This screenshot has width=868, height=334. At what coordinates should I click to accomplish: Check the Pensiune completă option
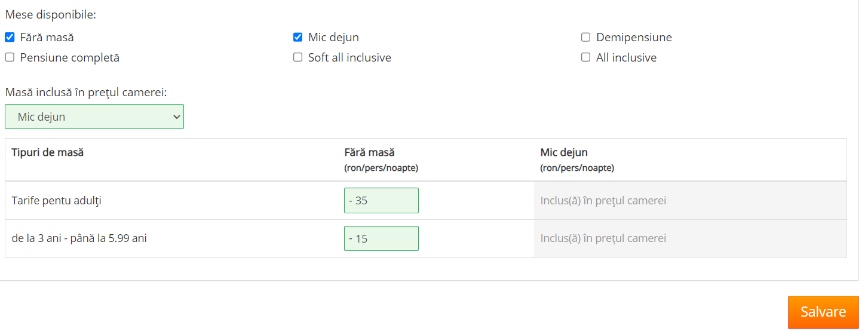tap(10, 57)
